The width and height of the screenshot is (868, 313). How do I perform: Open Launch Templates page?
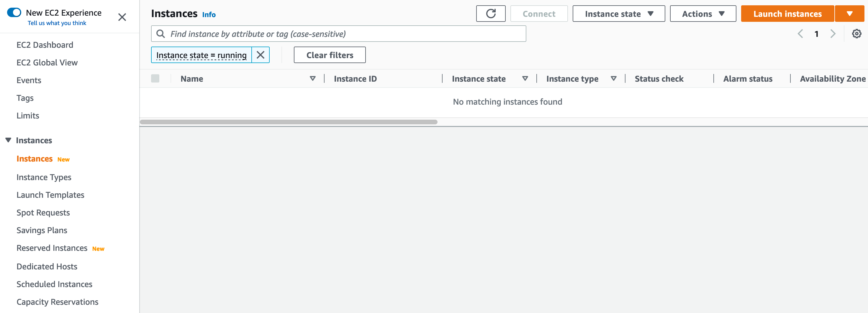50,195
